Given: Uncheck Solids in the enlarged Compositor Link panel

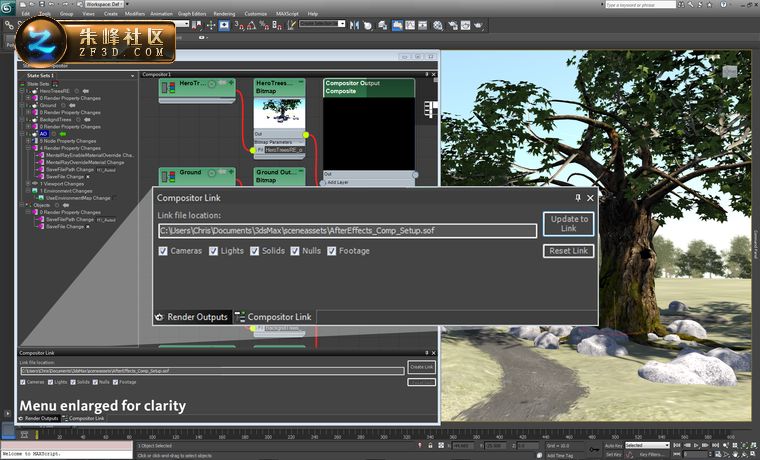Looking at the screenshot, I should (x=254, y=251).
